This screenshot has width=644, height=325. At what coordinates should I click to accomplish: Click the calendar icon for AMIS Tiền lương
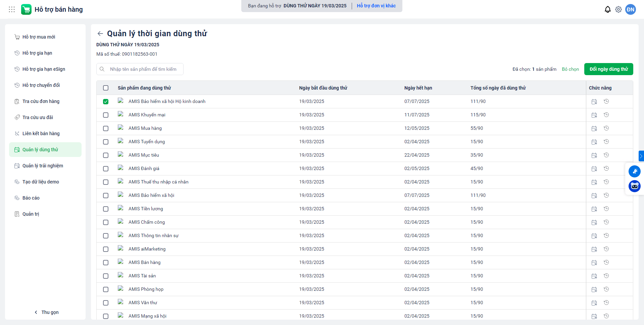pos(594,209)
